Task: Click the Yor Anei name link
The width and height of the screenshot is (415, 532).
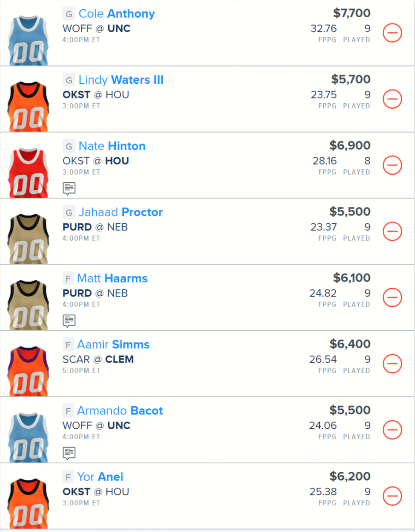Action: click(x=100, y=477)
